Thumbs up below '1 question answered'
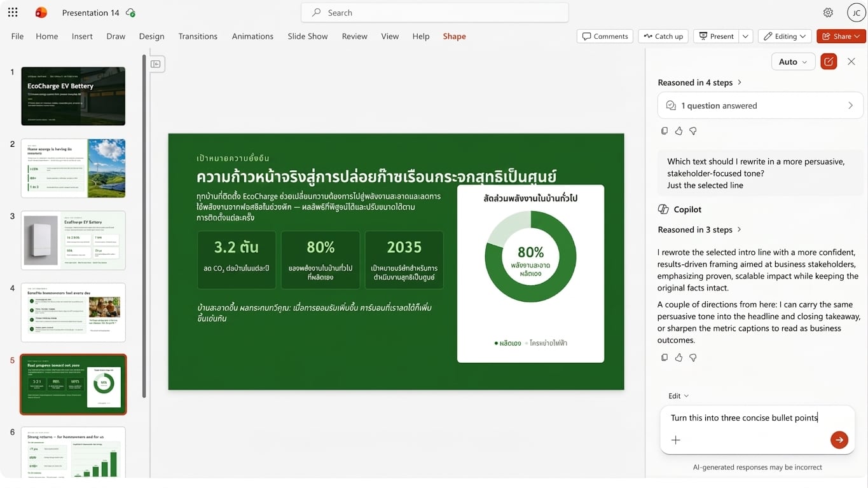Image resolution: width=868 pixels, height=488 pixels. (679, 131)
